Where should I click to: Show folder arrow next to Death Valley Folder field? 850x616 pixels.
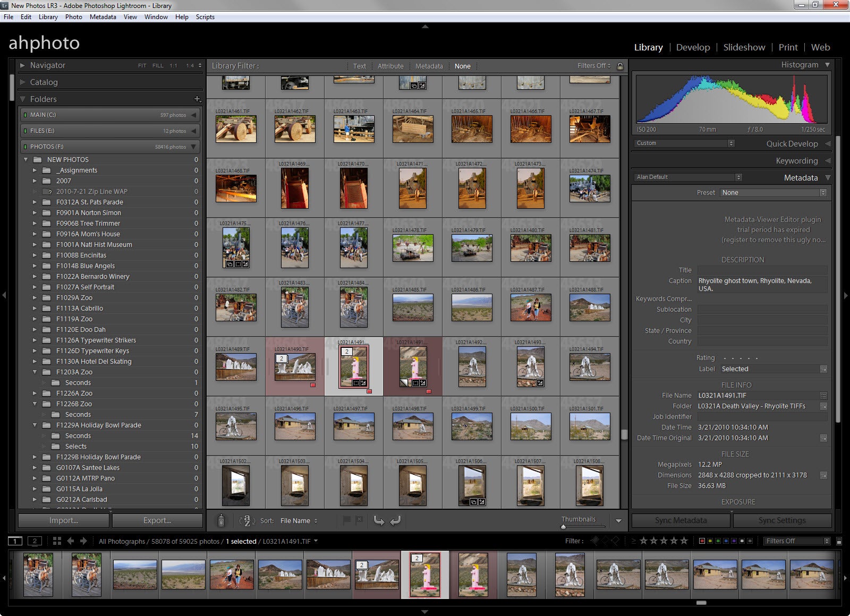(x=823, y=406)
